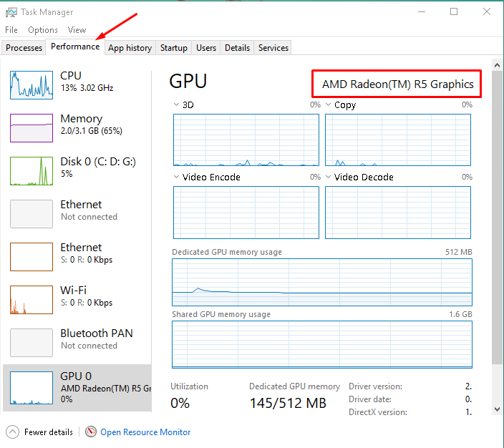Click the "1.6 GB" shared memory limit
This screenshot has width=504, height=448.
[x=460, y=314]
